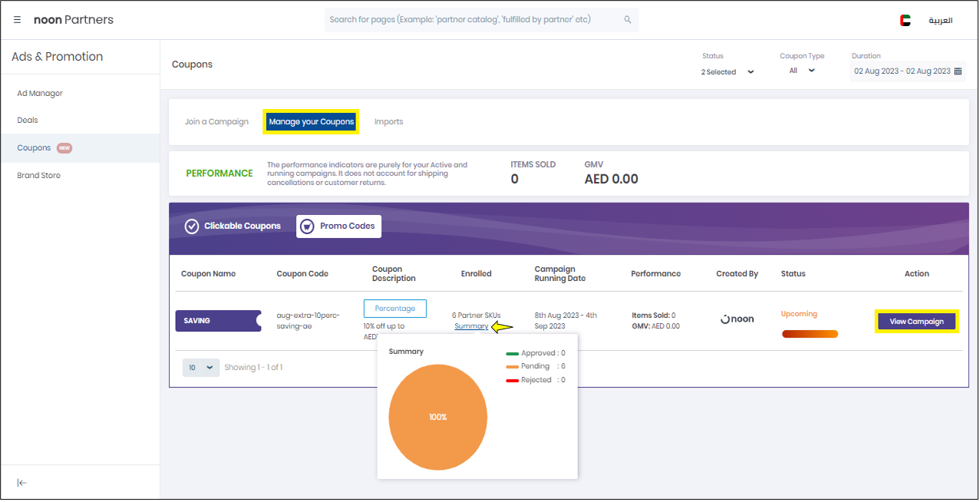Click the 6 Partner SKUs text
The height and width of the screenshot is (502, 980).
[x=477, y=315]
